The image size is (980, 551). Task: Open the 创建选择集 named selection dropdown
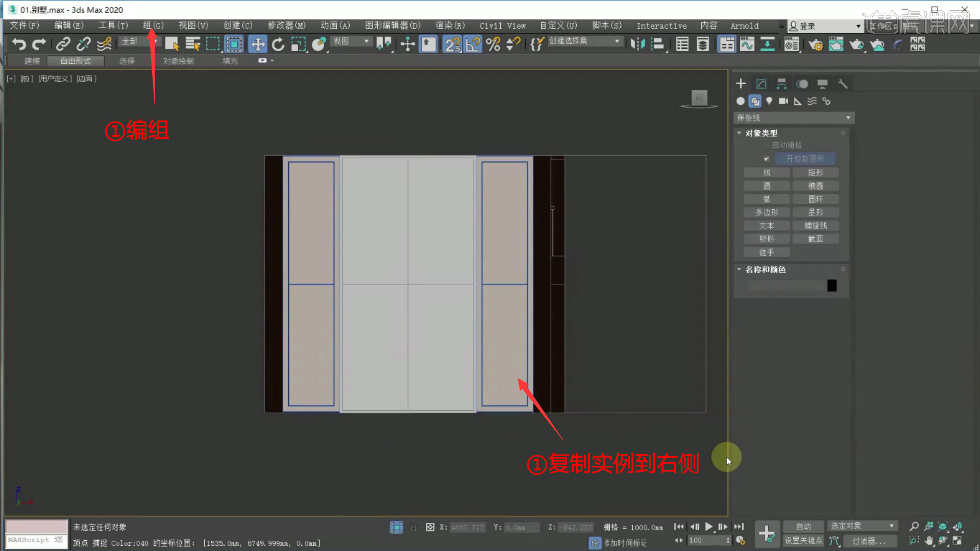click(x=585, y=41)
